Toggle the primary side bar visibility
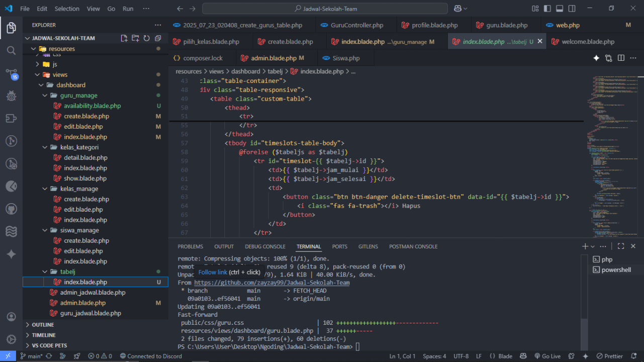The width and height of the screenshot is (644, 362). click(548, 9)
